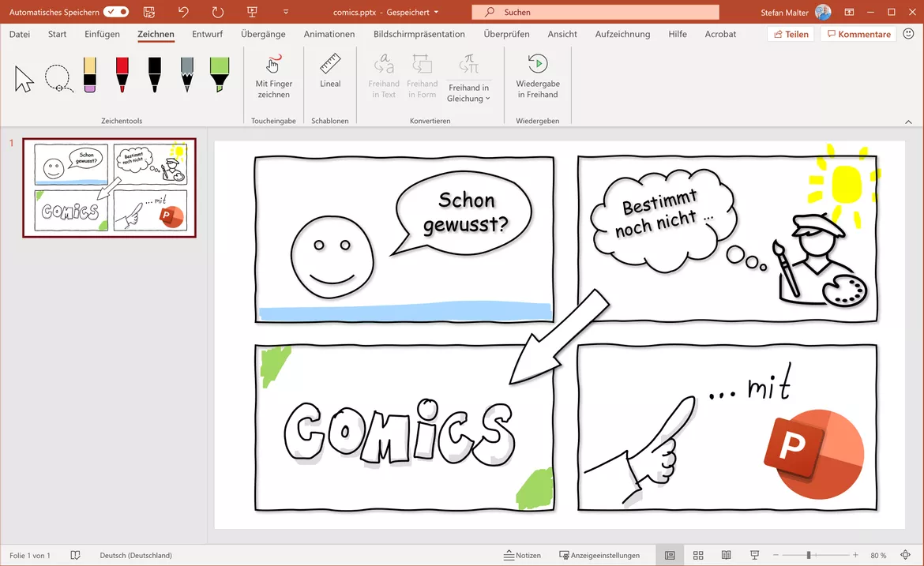Viewport: 924px width, 566px height.
Task: Start presentation from beginning icon
Action: (252, 12)
